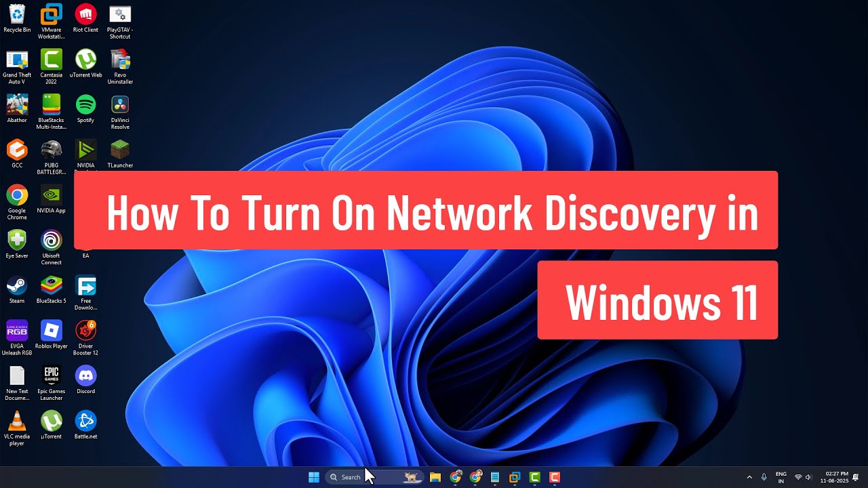868x488 pixels.
Task: Open the ENG IN language switcher
Action: 781,477
